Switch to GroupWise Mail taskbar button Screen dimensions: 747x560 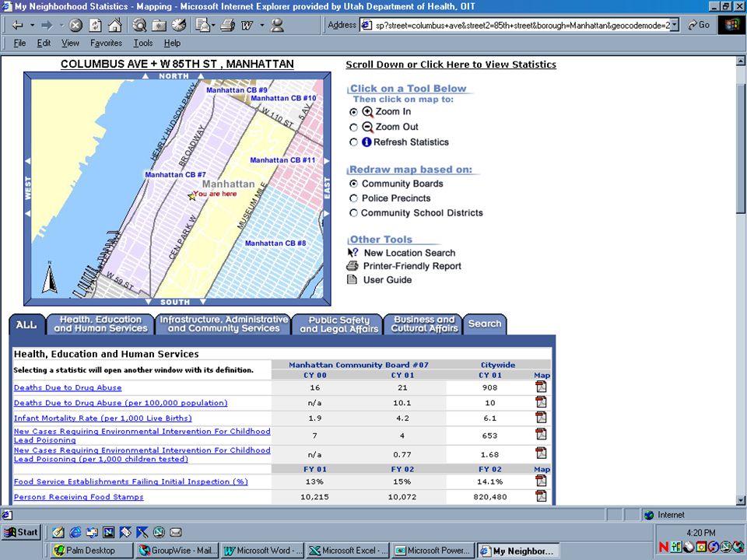[177, 551]
